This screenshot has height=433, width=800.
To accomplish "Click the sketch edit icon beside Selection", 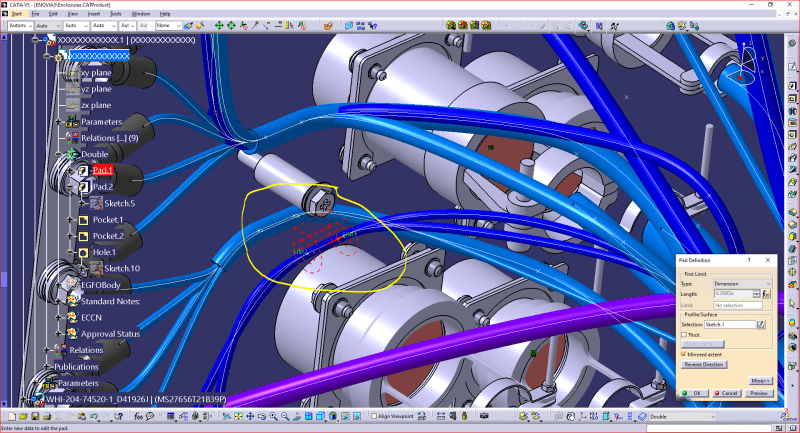I will [x=761, y=324].
